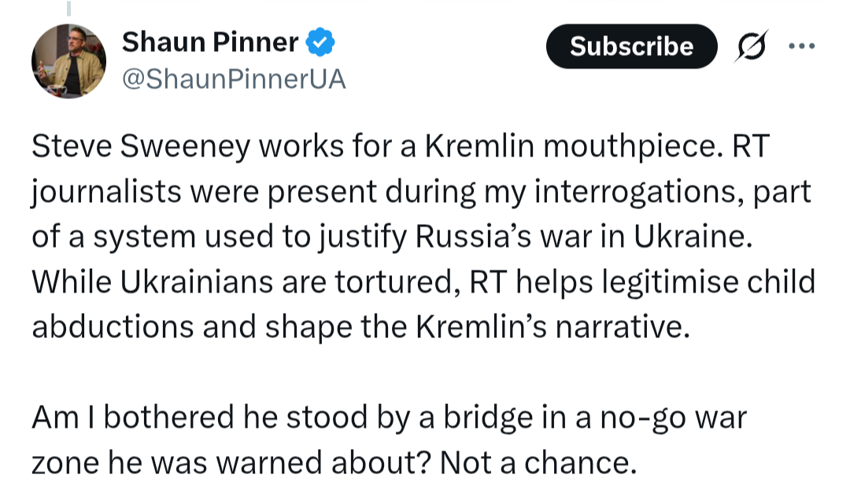Click the closing words "Not a chance."
Image resolution: width=850 pixels, height=504 pixels.
point(538,463)
